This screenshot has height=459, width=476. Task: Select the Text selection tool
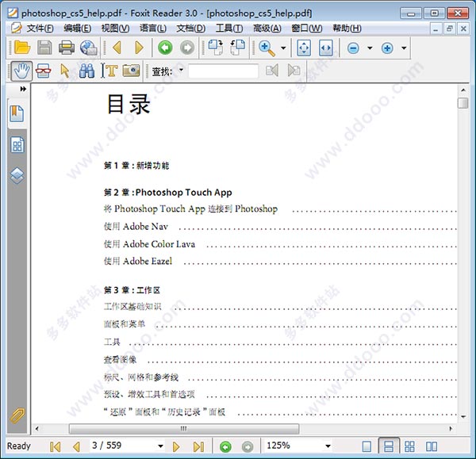[109, 71]
